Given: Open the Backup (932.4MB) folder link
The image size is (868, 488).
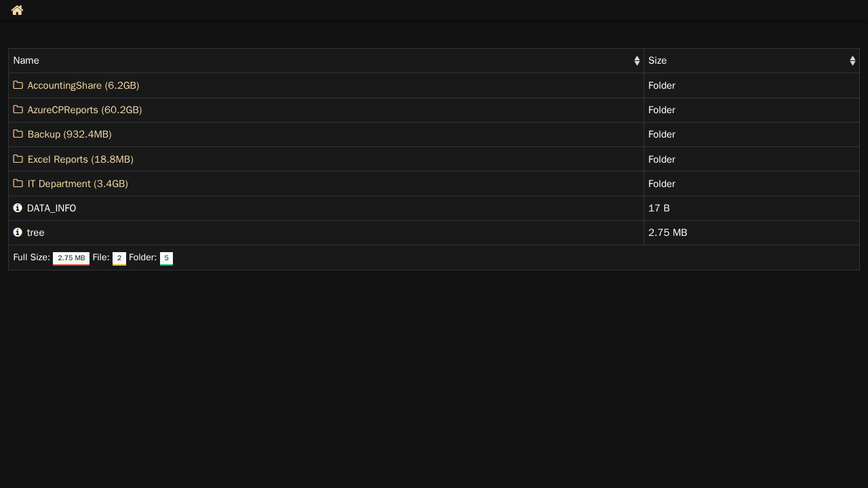Looking at the screenshot, I should coord(70,134).
